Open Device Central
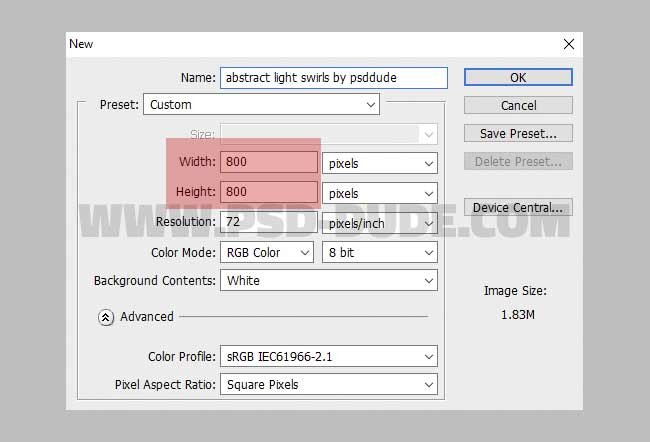The height and width of the screenshot is (442, 650). [x=517, y=207]
